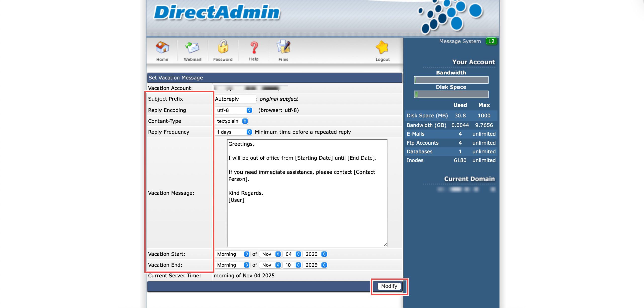Image resolution: width=644 pixels, height=308 pixels.
Task: Click the Disk Space usage bar
Action: pos(451,94)
